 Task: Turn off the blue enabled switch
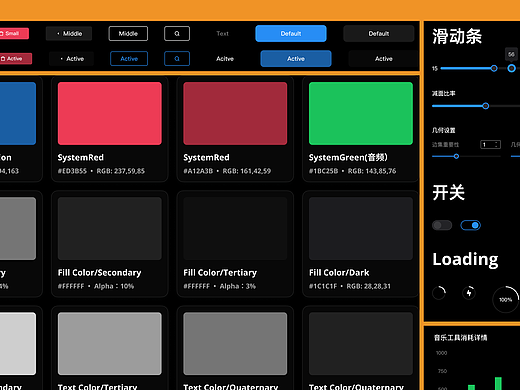click(471, 225)
